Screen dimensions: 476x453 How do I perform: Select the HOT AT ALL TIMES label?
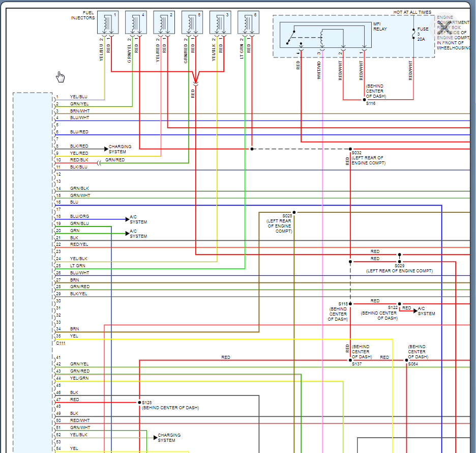point(412,12)
